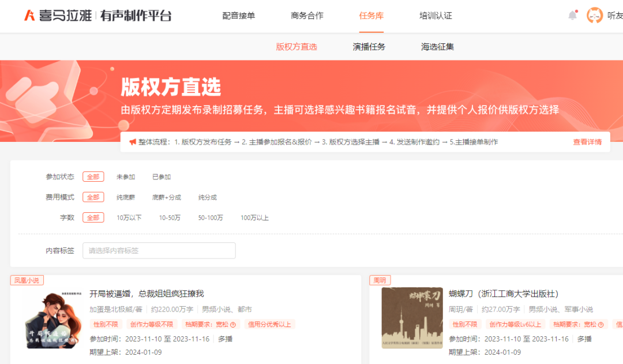Click the 版权方直选 banner heading
The width and height of the screenshot is (623, 364).
click(170, 87)
